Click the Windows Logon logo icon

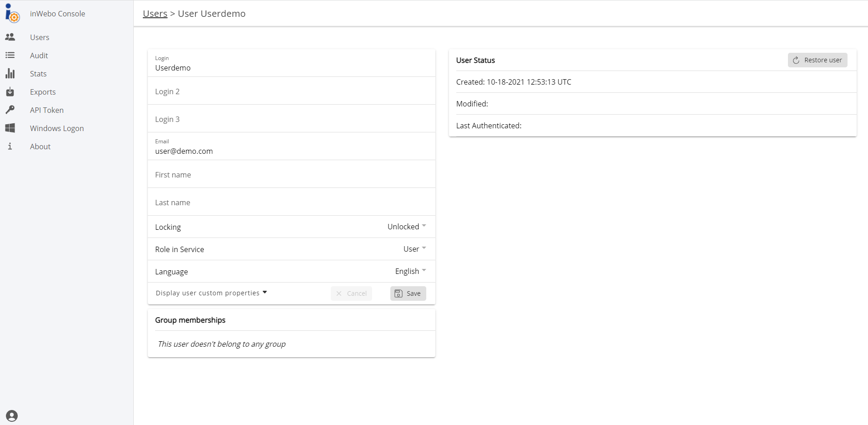coord(10,128)
